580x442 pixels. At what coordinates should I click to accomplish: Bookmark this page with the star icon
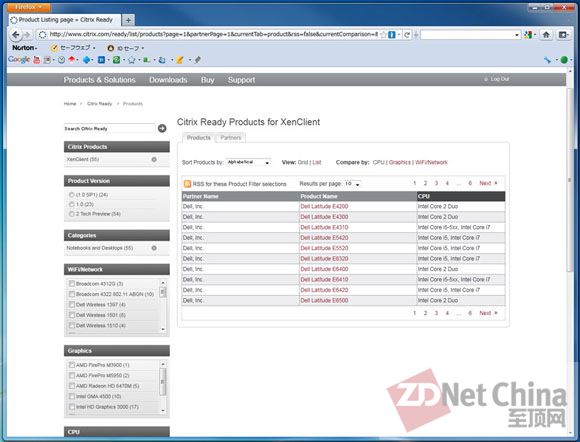(383, 35)
